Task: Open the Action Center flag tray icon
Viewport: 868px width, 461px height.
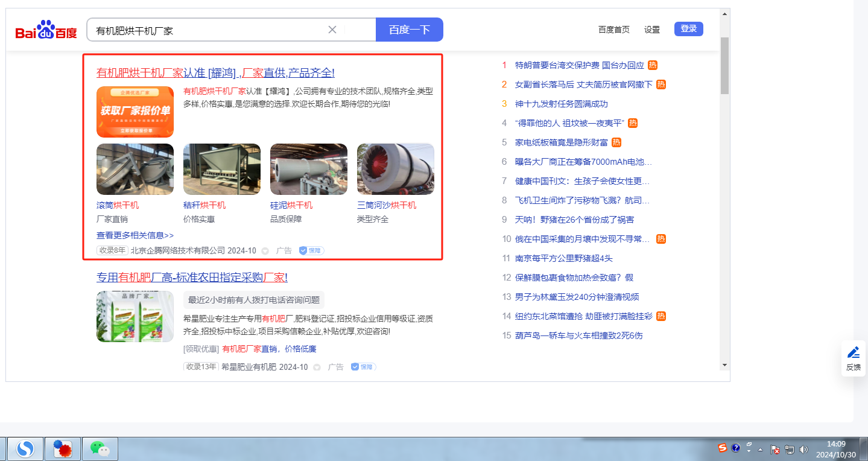Action: [x=776, y=450]
